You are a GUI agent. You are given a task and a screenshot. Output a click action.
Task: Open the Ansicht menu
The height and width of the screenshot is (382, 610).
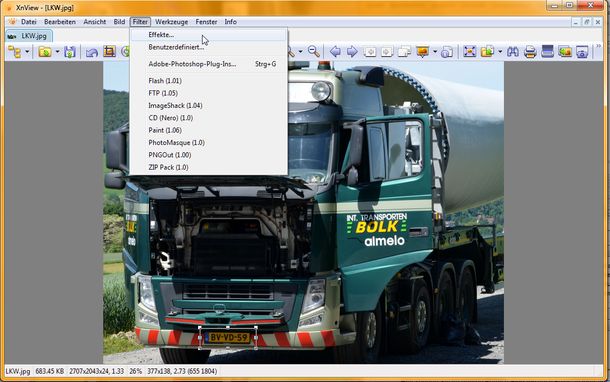95,22
